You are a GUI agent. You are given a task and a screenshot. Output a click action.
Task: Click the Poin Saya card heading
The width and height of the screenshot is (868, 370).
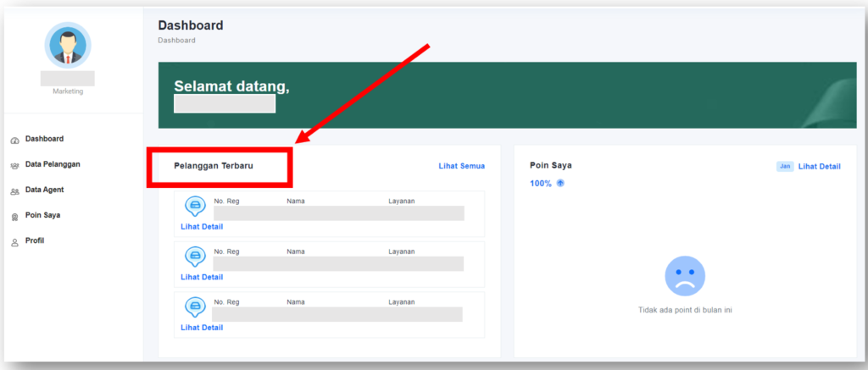tap(551, 165)
